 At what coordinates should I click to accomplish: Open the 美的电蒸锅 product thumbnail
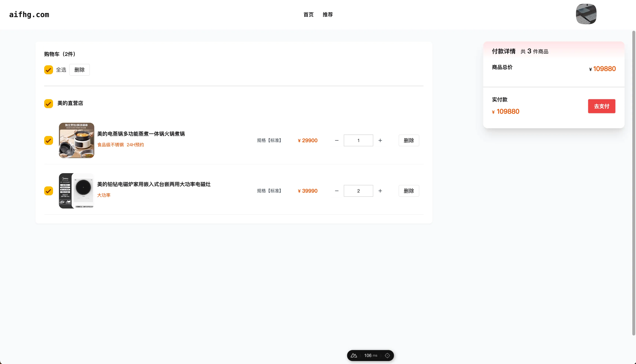coord(76,140)
